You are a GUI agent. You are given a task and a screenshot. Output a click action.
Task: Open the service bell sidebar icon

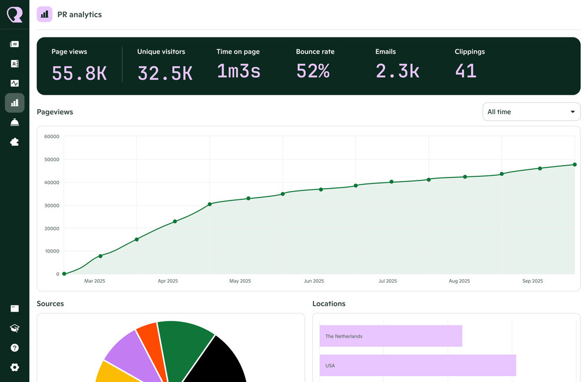point(15,122)
